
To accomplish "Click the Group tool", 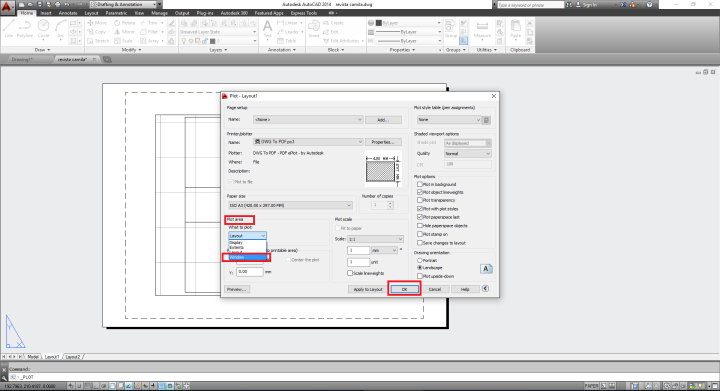I will coord(451,28).
